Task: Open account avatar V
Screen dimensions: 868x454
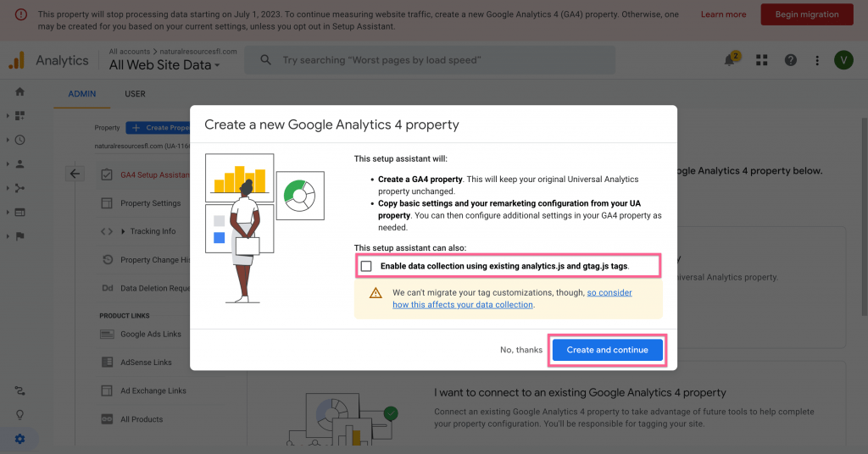Action: click(843, 60)
